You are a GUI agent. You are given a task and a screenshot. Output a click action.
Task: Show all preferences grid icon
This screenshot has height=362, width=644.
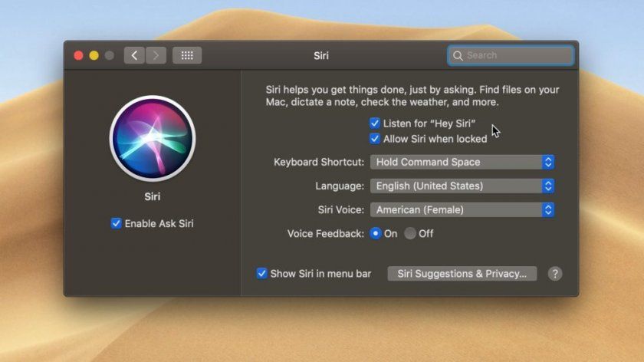coord(187,55)
